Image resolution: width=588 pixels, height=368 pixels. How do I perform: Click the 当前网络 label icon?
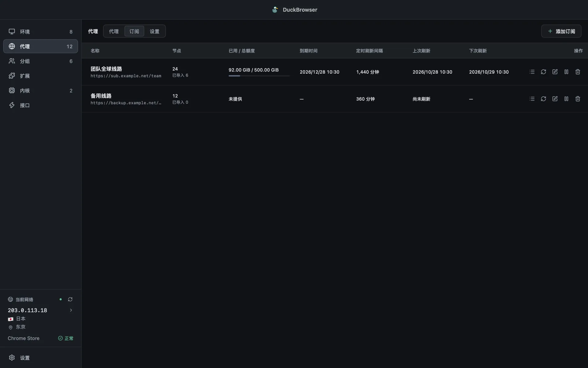[x=10, y=299]
